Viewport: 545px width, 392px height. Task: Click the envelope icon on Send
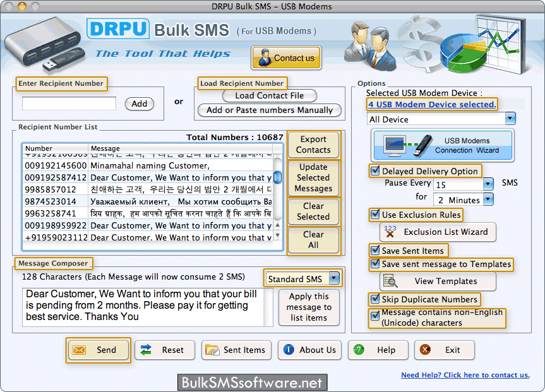[79, 350]
